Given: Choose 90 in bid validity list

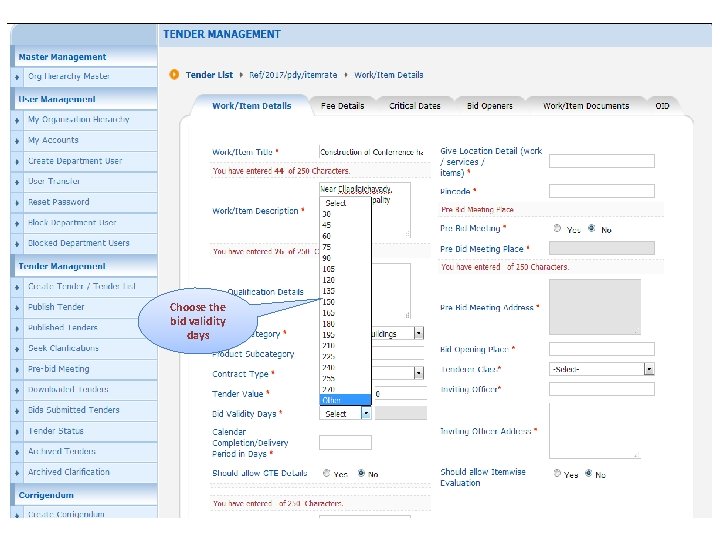Looking at the screenshot, I should pos(345,258).
